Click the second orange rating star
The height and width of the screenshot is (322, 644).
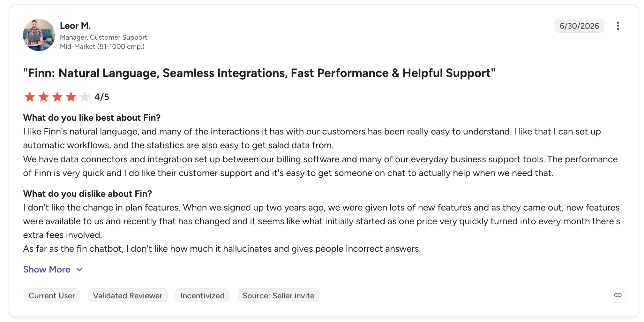43,96
